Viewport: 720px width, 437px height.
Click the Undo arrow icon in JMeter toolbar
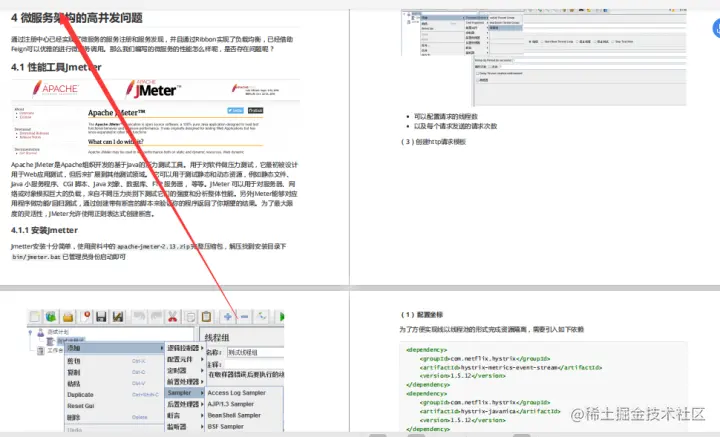click(x=139, y=316)
